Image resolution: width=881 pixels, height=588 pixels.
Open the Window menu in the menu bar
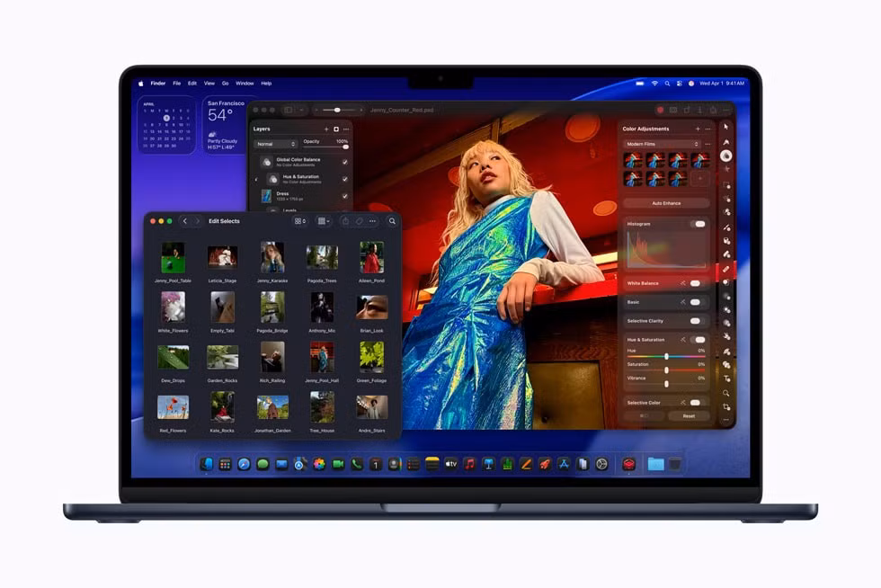tap(245, 83)
